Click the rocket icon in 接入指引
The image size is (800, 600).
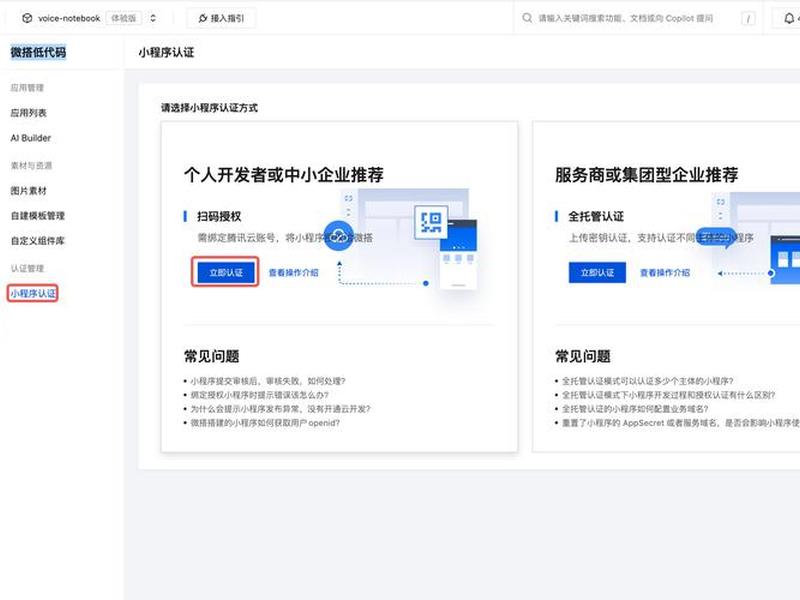tap(203, 18)
